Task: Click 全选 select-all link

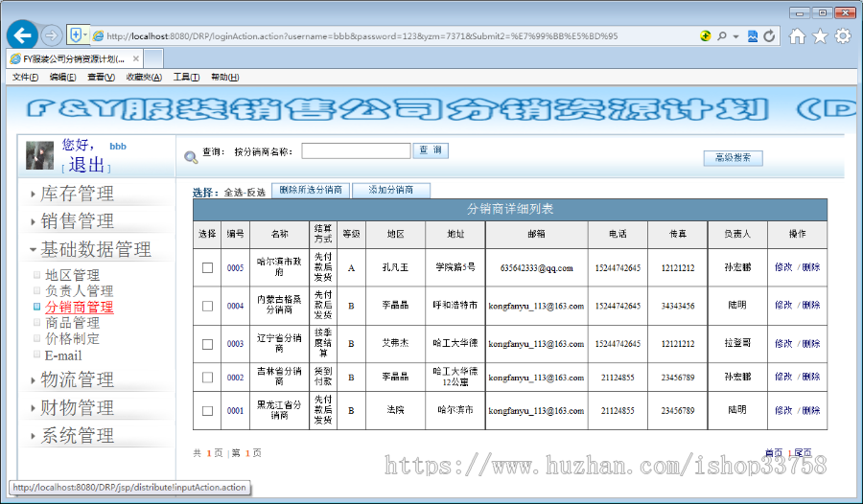Action: [x=232, y=193]
